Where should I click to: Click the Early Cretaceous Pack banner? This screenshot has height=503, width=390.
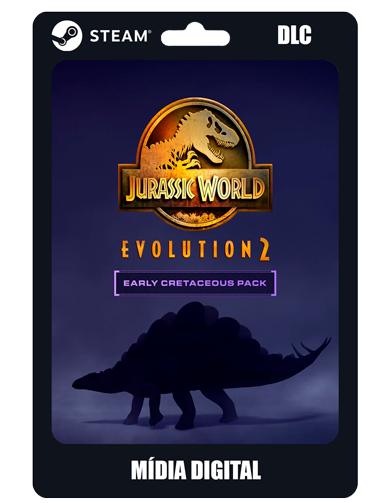(x=195, y=283)
